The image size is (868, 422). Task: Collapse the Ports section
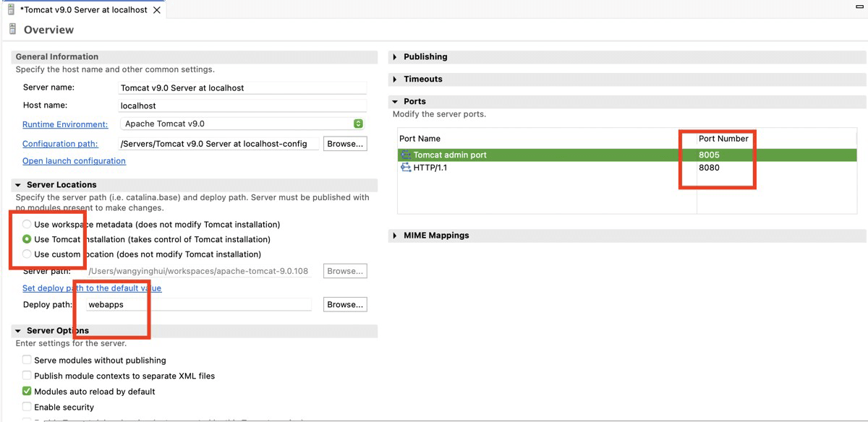[x=395, y=102]
